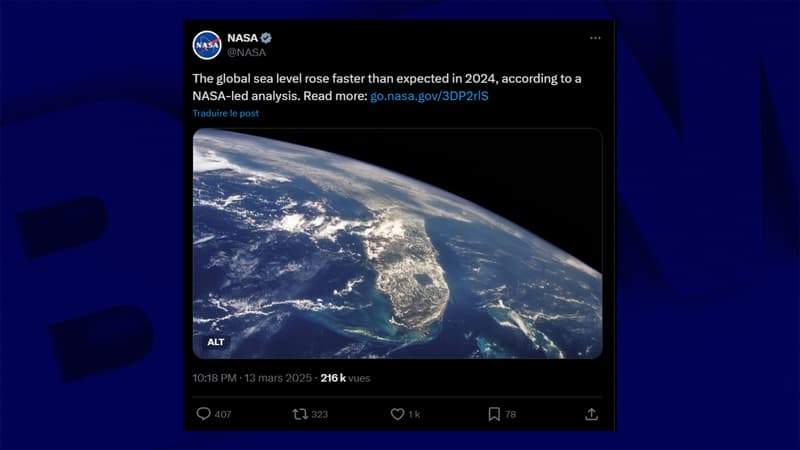Viewport: 800px width, 450px height.
Task: Click the 407 replies count
Action: click(223, 414)
